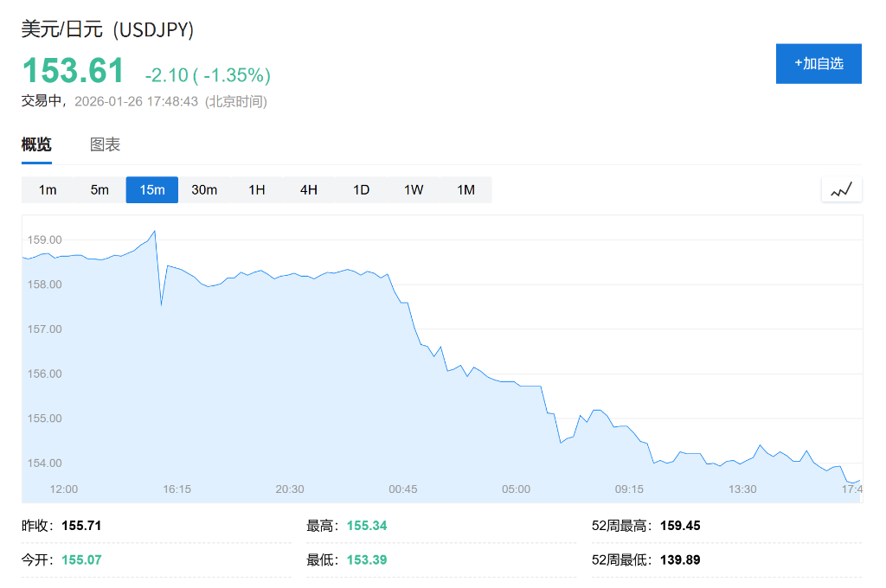Switch to the 概览 tab
The height and width of the screenshot is (588, 886).
pyautogui.click(x=36, y=144)
